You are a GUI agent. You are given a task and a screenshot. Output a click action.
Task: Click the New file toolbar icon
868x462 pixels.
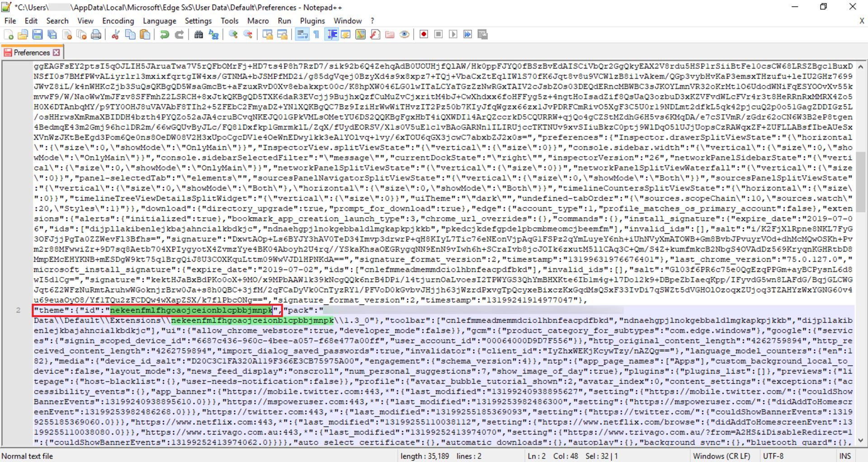9,35
